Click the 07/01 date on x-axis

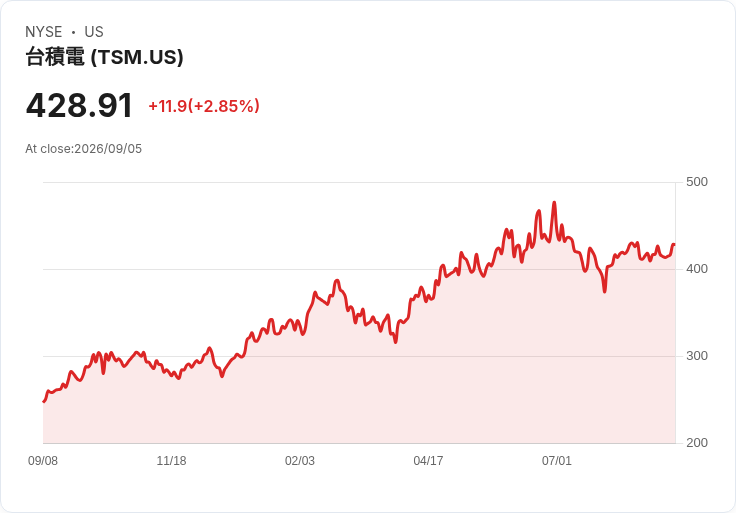pyautogui.click(x=557, y=461)
